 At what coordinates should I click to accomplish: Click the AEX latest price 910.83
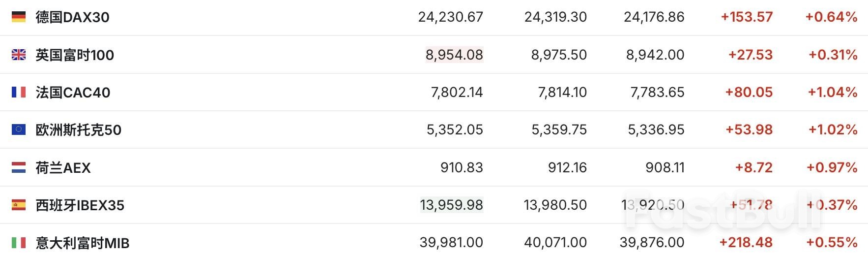coord(462,168)
